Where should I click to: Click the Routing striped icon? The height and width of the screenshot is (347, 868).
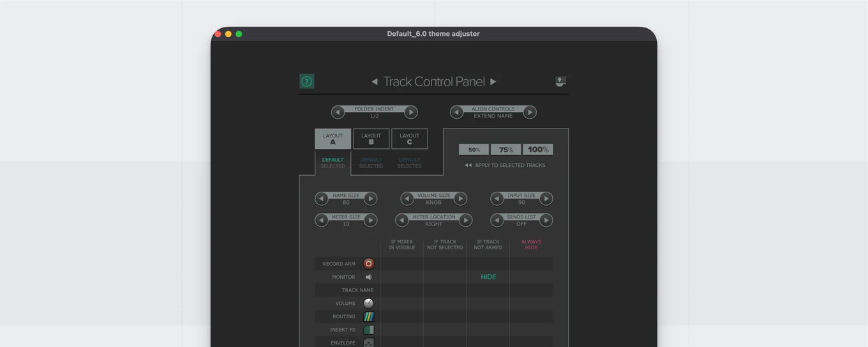pos(368,316)
